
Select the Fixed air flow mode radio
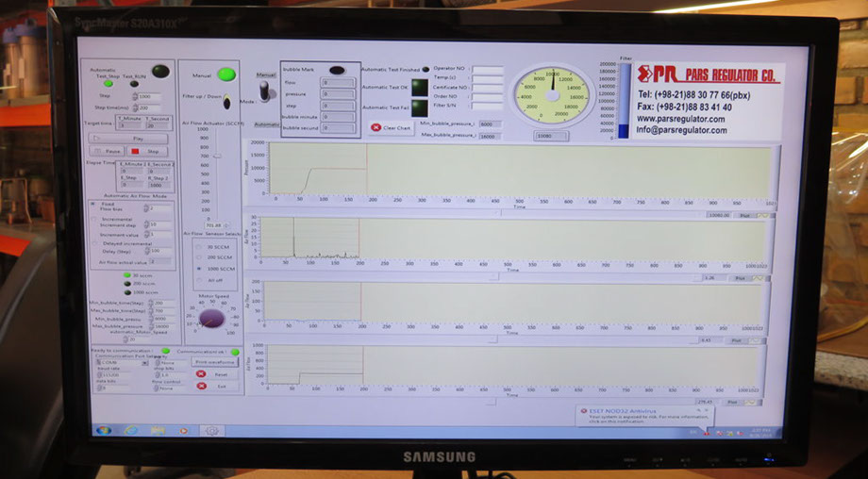(93, 205)
